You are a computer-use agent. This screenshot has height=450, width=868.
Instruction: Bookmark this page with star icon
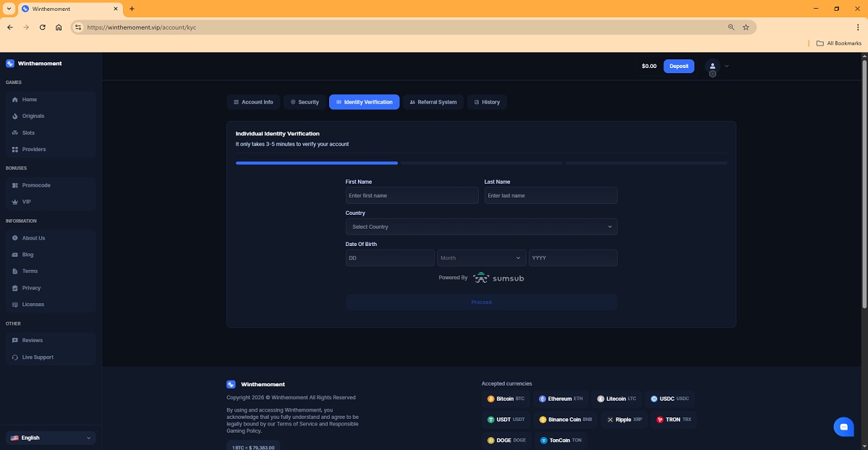[746, 27]
